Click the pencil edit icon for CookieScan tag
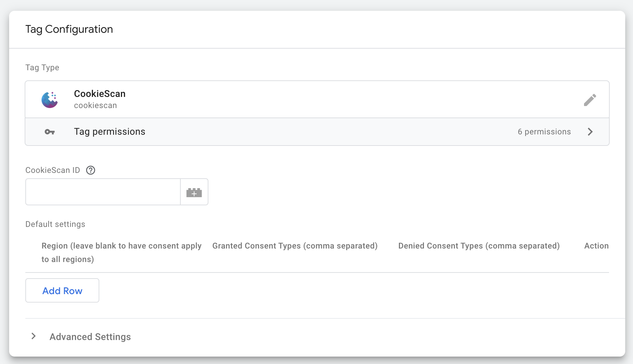The height and width of the screenshot is (364, 633). [x=590, y=100]
